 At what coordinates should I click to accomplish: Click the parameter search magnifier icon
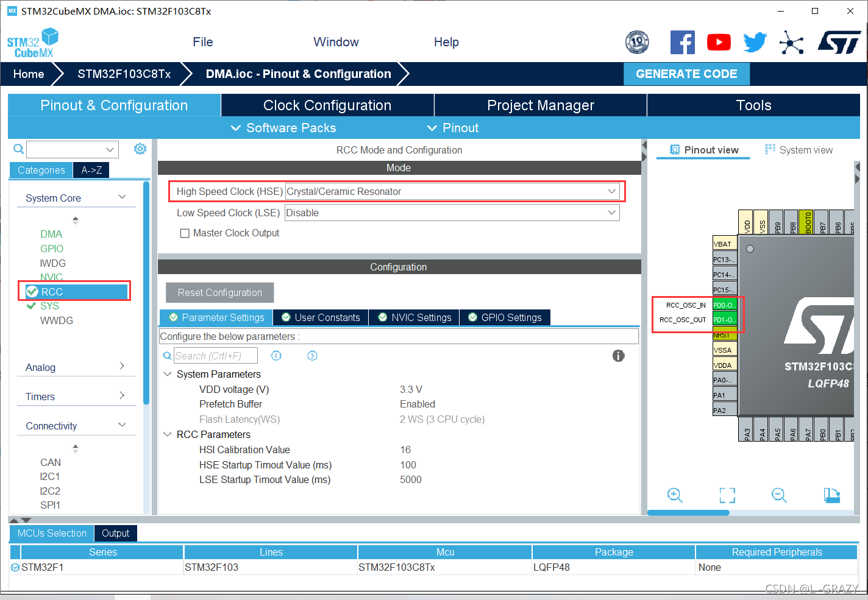167,356
